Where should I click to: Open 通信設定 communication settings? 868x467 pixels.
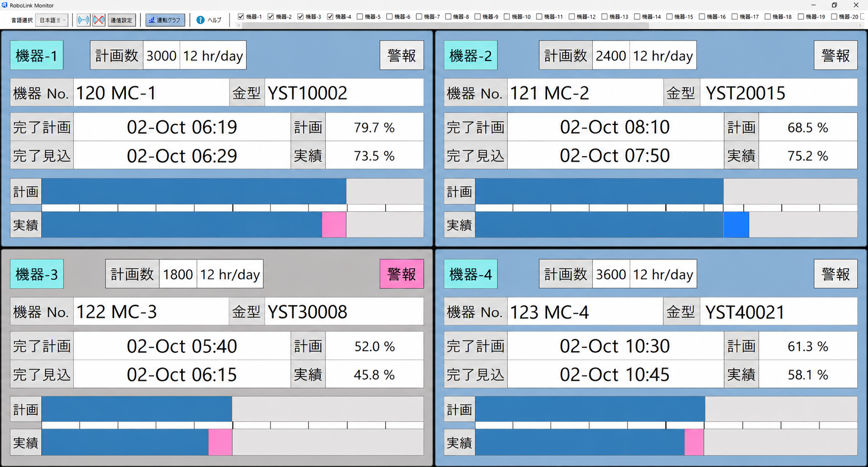pos(121,20)
